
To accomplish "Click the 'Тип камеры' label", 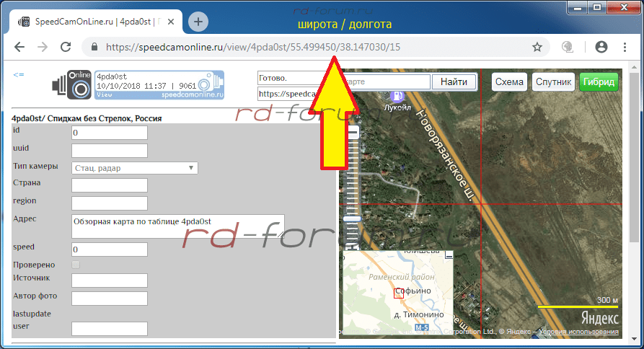I will pos(35,167).
